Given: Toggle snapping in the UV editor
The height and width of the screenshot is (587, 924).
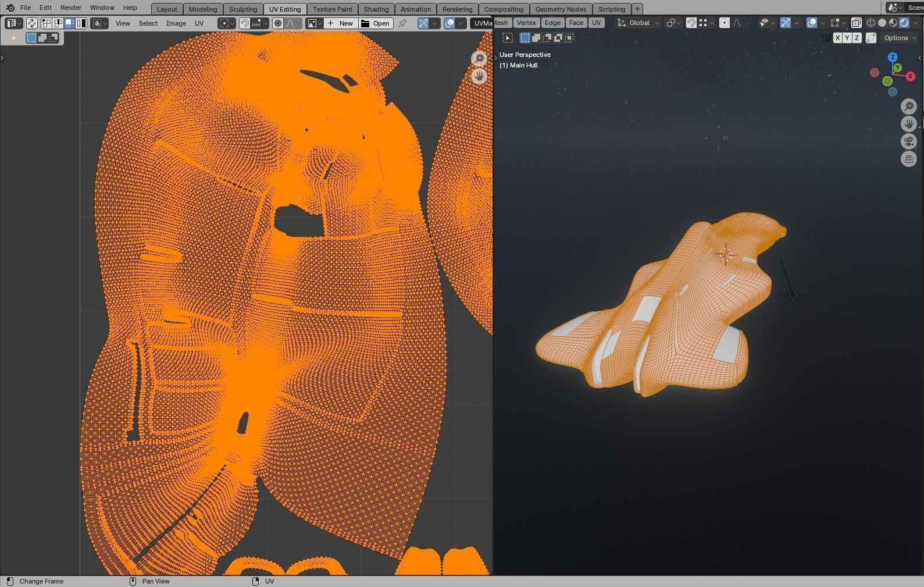Looking at the screenshot, I should point(245,23).
